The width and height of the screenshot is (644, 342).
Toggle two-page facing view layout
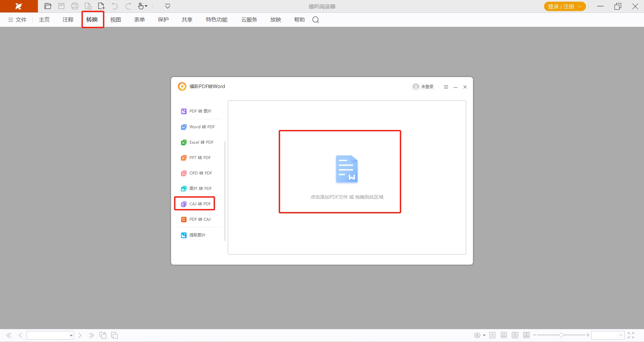point(515,335)
